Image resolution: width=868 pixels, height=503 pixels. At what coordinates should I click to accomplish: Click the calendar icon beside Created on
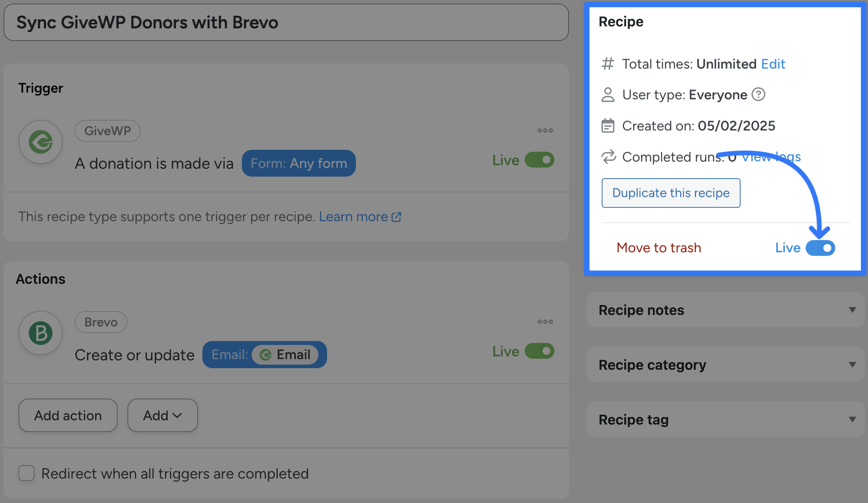[x=608, y=126]
